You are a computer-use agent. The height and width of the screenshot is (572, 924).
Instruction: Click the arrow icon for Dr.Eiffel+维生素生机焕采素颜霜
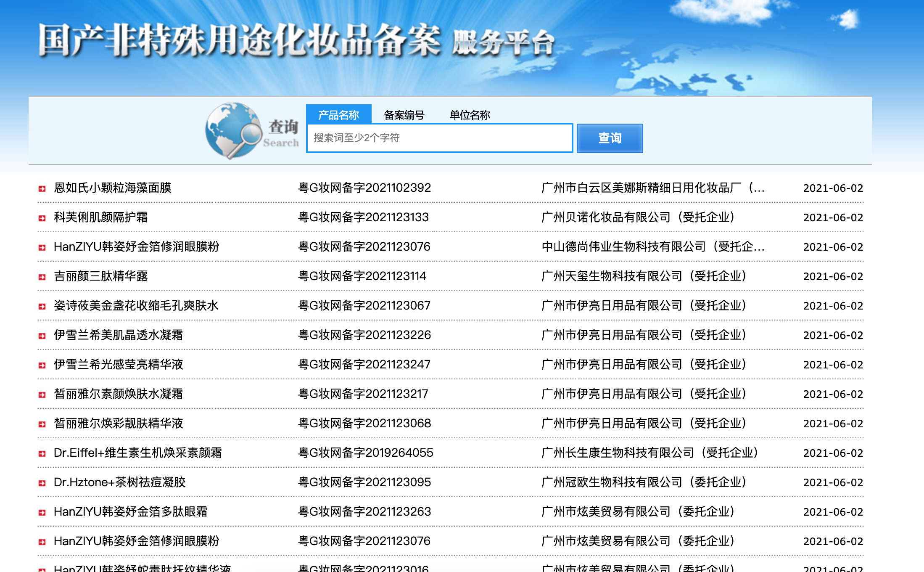point(42,453)
